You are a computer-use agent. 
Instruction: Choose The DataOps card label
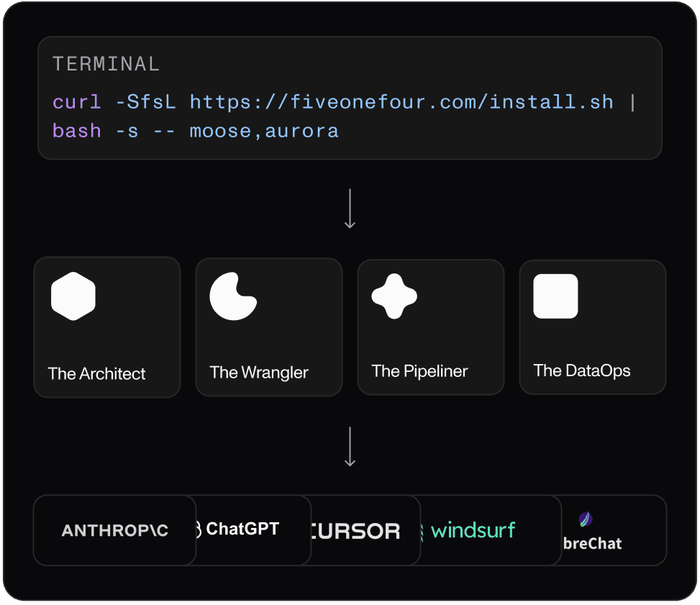(582, 370)
